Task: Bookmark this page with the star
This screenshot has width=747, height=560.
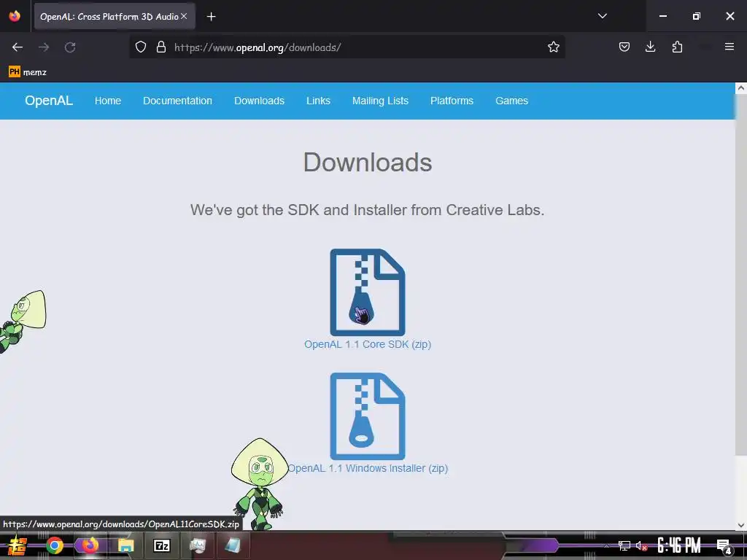Action: coord(553,47)
